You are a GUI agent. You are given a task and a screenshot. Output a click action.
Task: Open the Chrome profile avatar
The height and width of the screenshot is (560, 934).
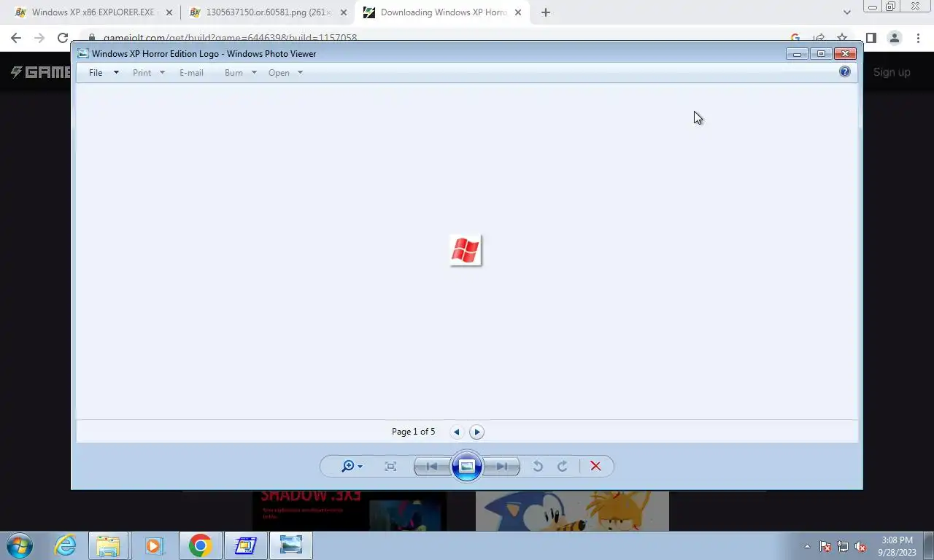[x=895, y=38]
